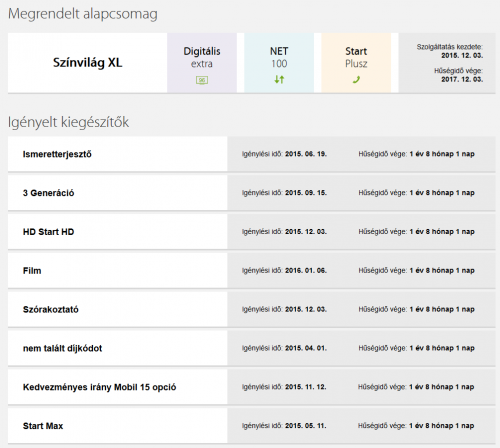Screen dimensions: 500x448
Task: Click Hűségidő vége value in Start Max row
Action: [x=442, y=426]
